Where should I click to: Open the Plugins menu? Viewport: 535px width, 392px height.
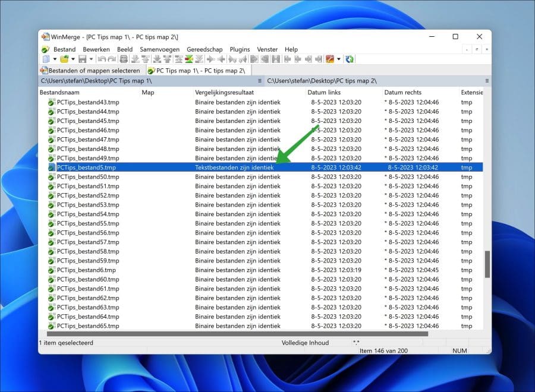(x=240, y=49)
